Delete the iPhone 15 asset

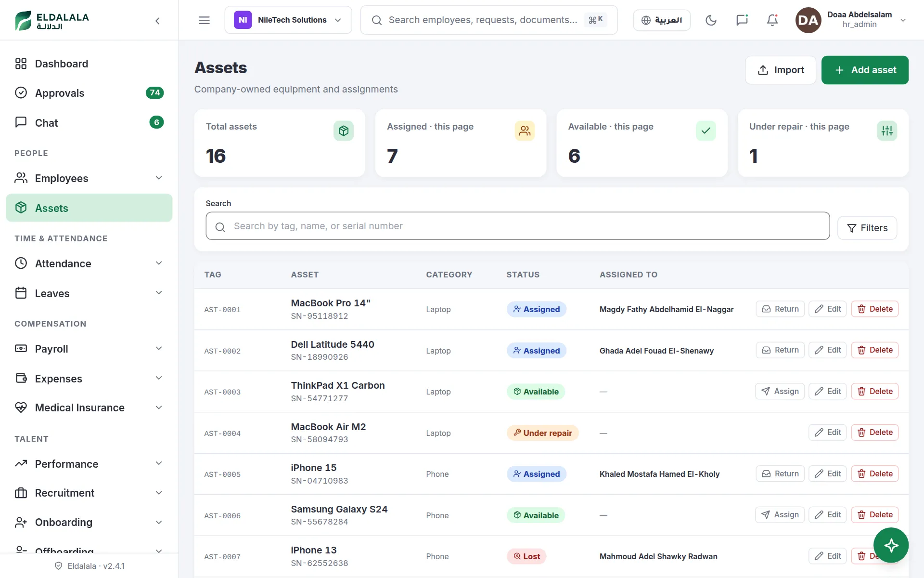874,473
